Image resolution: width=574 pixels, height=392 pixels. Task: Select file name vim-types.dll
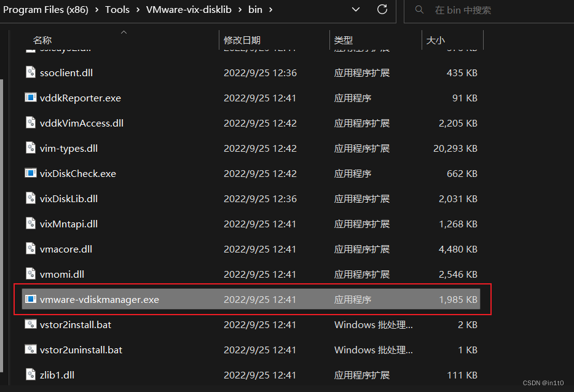69,149
